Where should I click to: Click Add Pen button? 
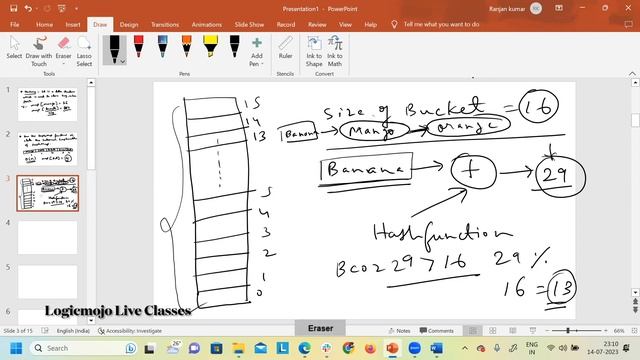257,51
